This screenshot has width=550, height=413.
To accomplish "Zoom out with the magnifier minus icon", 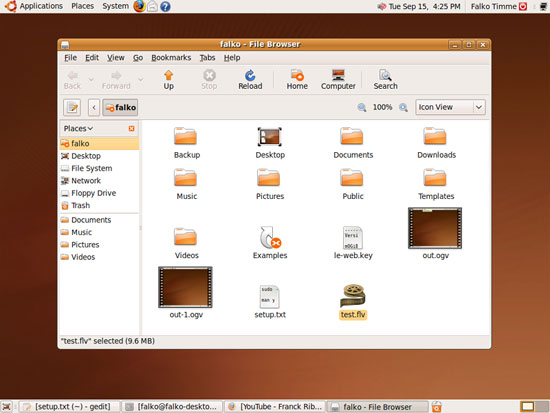I will click(x=362, y=107).
